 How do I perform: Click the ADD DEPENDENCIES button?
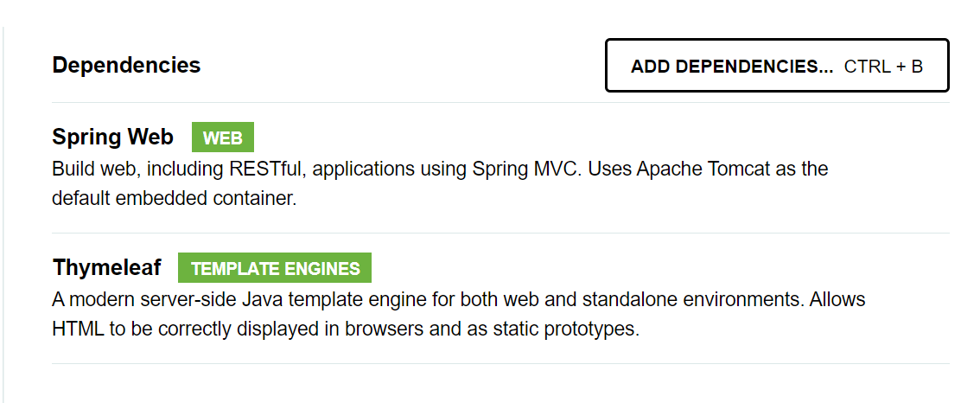(731, 66)
